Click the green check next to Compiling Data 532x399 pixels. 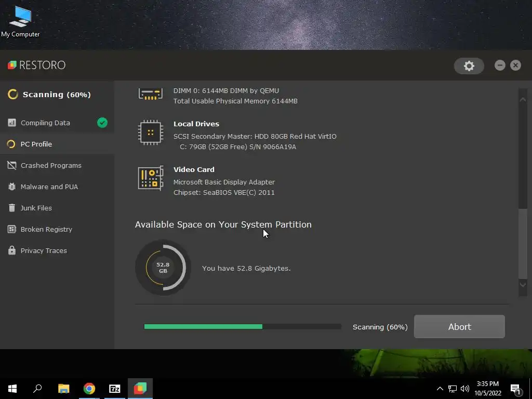102,123
